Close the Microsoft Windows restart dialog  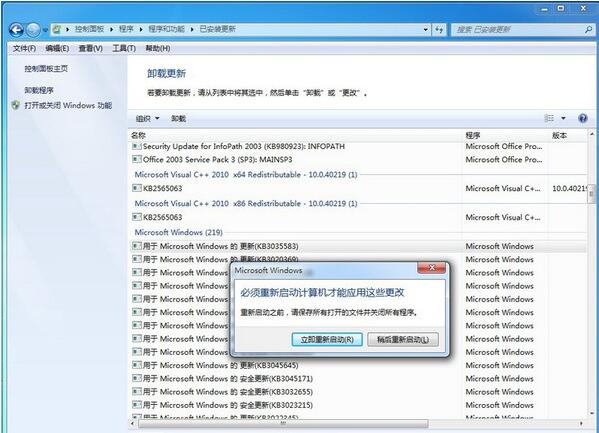pyautogui.click(x=432, y=268)
